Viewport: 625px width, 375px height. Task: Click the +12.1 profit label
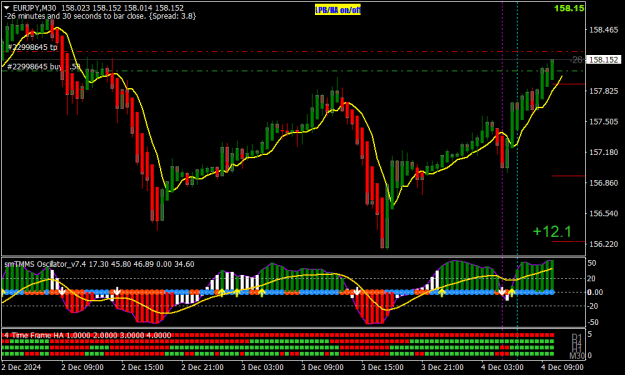pos(552,231)
